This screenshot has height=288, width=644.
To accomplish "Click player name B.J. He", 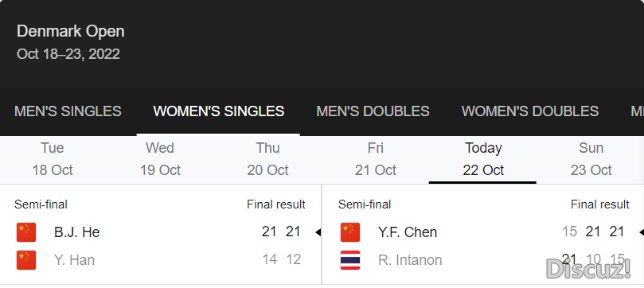I will [76, 232].
